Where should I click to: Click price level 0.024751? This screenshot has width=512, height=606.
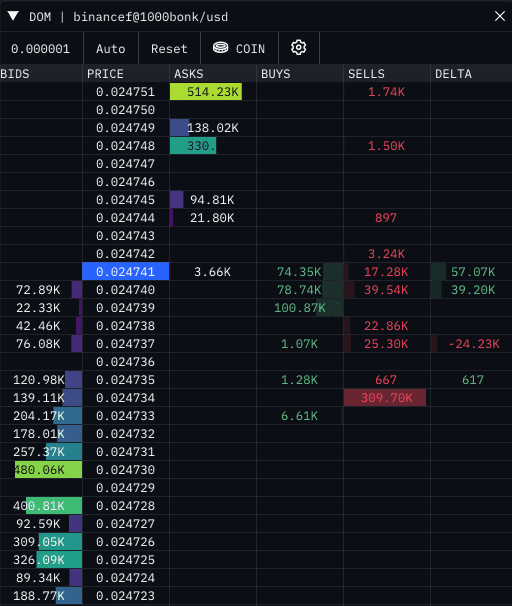(x=126, y=92)
